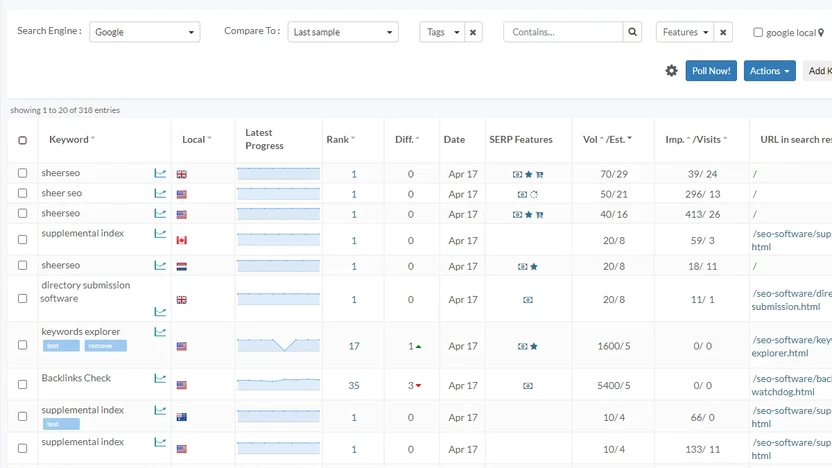Screen dimensions: 832x468
Task: Clear the Tags filter with the x
Action: 473,32
